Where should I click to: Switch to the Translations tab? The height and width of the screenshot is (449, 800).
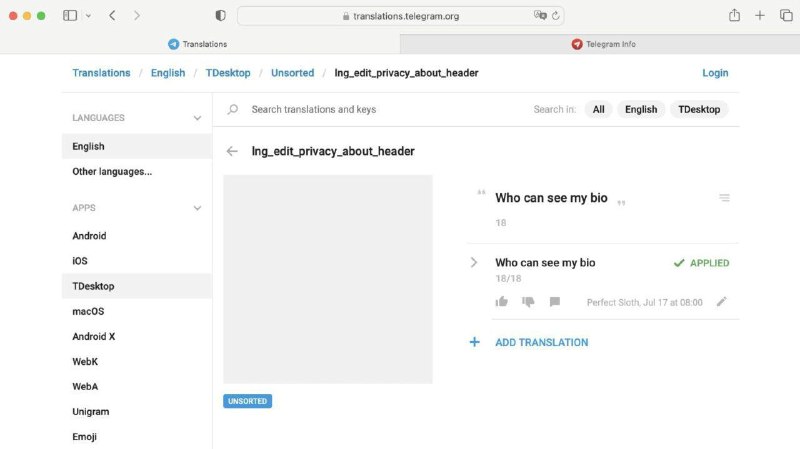pos(200,44)
